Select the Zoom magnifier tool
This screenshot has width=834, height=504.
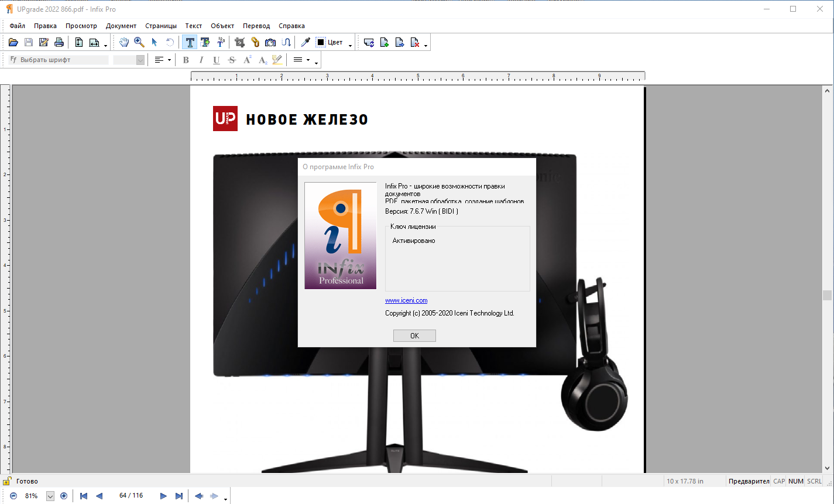(139, 42)
